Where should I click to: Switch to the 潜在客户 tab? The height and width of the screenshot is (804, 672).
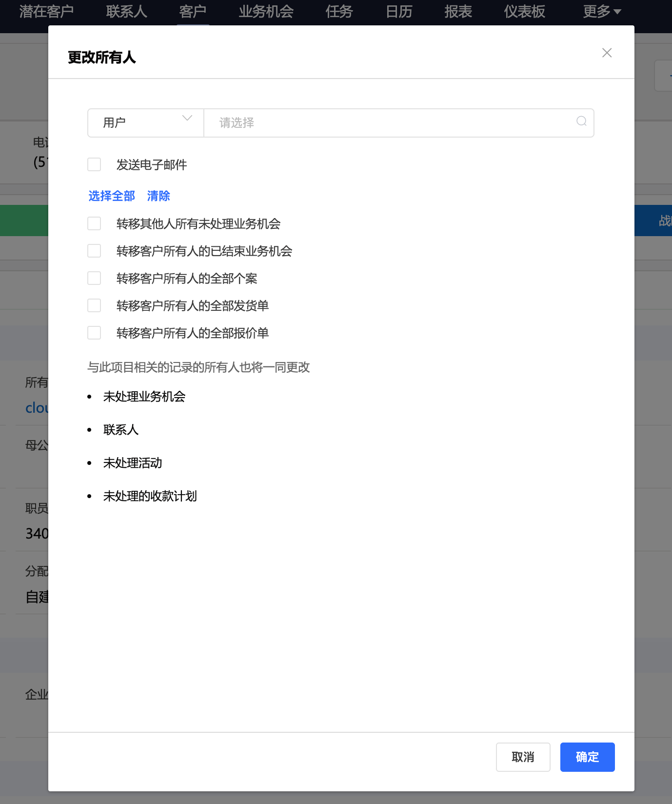(46, 12)
